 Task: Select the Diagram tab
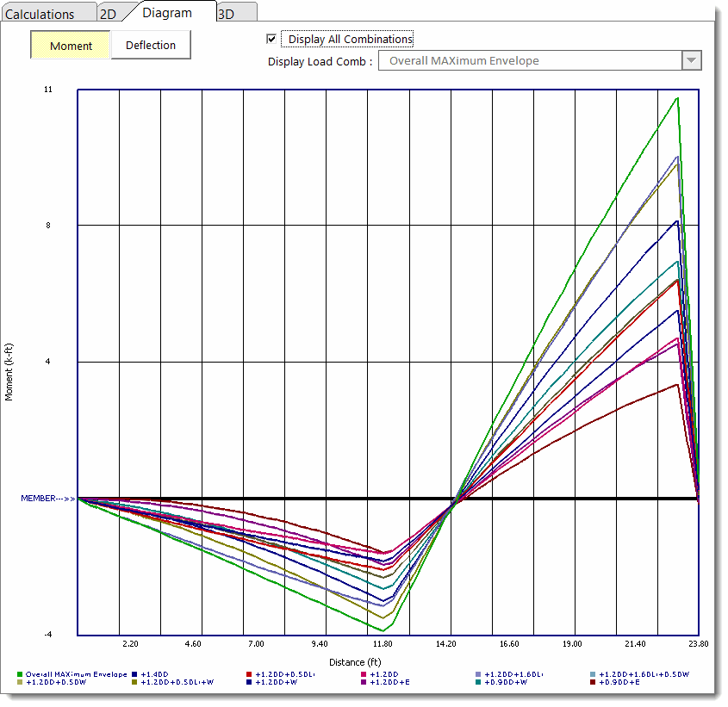[x=167, y=13]
